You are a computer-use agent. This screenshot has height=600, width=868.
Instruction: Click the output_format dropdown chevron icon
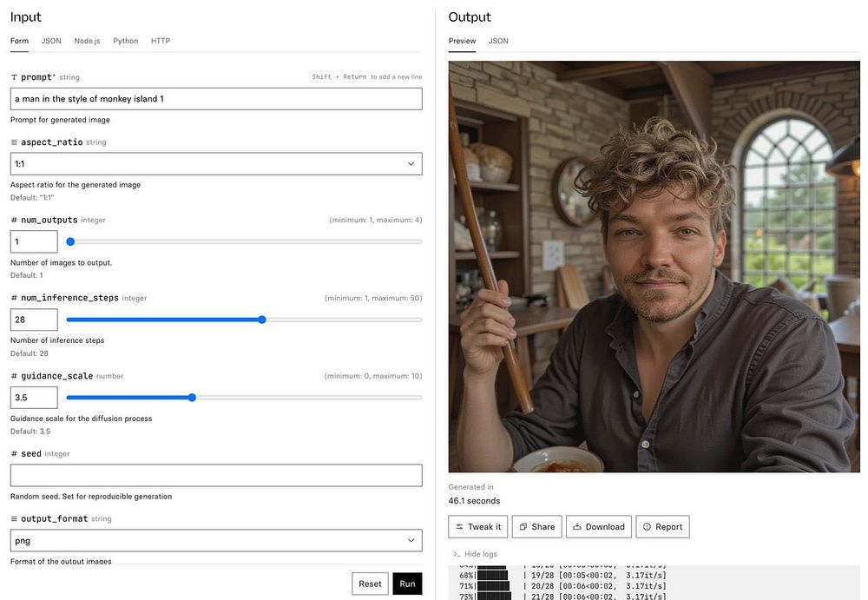pos(411,541)
